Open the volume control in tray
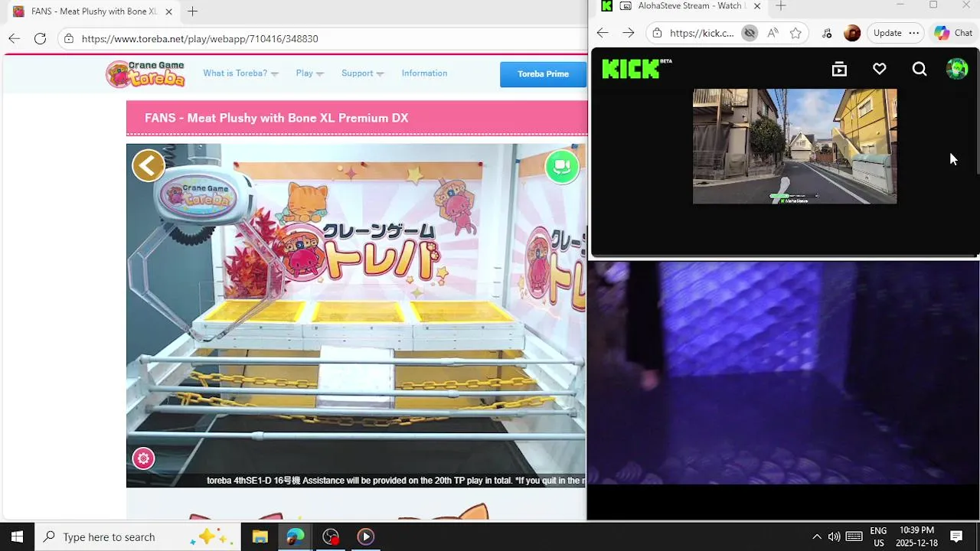980x551 pixels. coord(834,536)
